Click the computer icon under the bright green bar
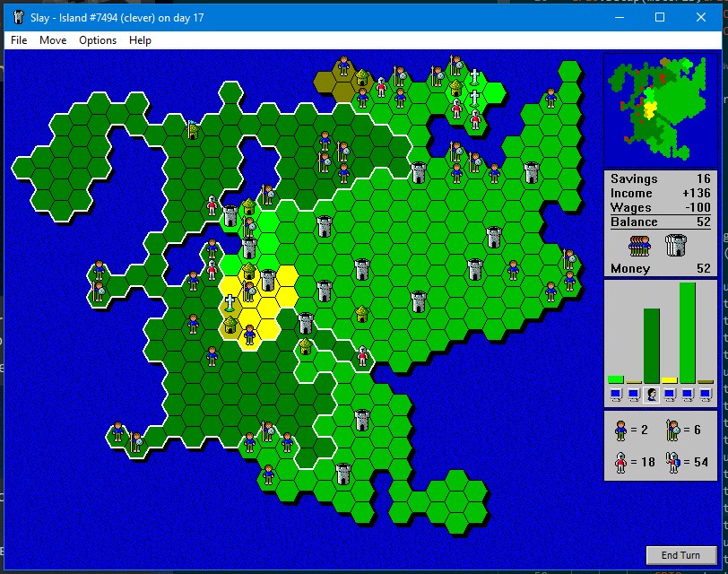 click(x=616, y=395)
